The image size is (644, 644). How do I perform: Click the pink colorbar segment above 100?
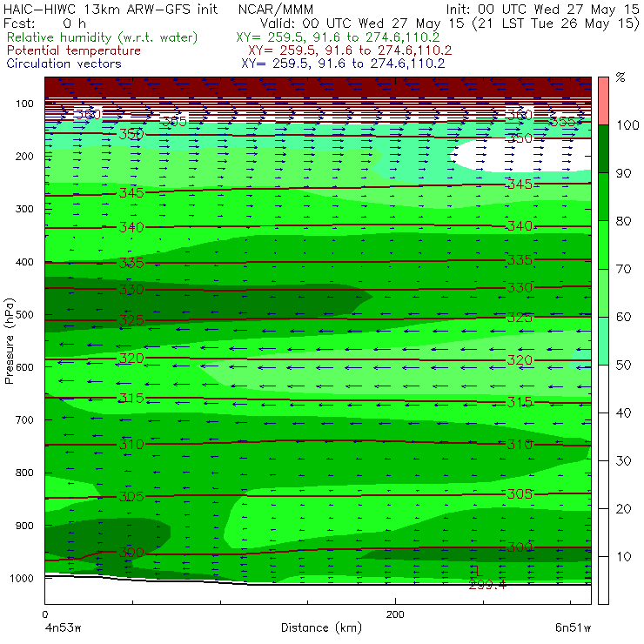[603, 101]
